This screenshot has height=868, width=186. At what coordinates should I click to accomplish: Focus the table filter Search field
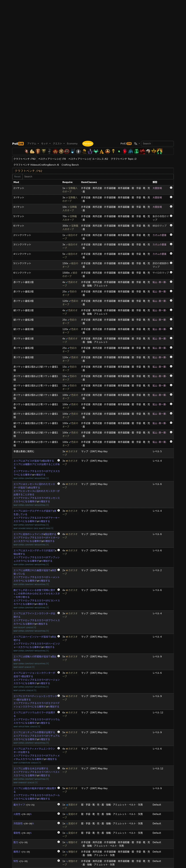[x=98, y=176]
